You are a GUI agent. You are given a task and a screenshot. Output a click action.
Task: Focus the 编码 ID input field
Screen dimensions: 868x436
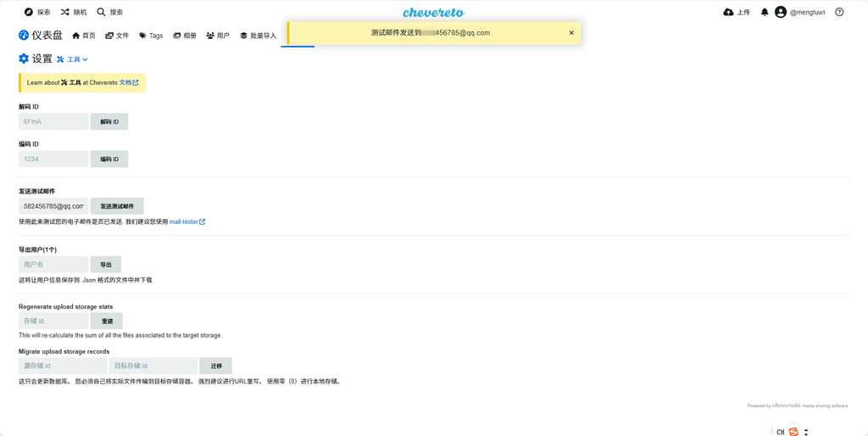pos(53,159)
